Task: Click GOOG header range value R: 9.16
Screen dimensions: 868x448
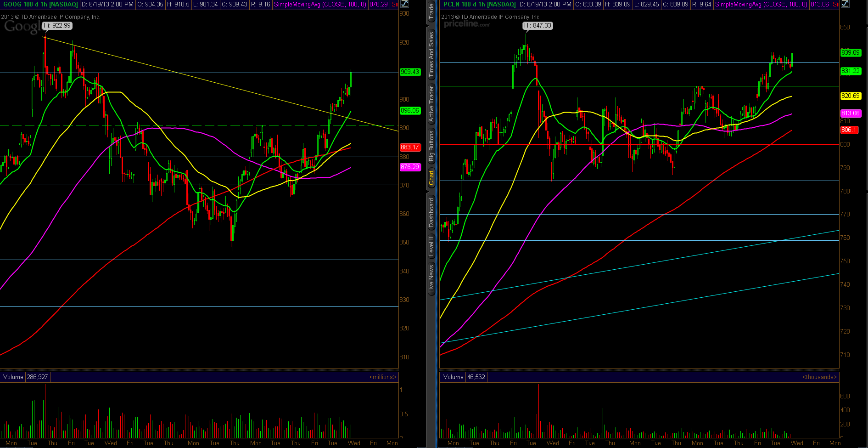Action: pyautogui.click(x=261, y=4)
